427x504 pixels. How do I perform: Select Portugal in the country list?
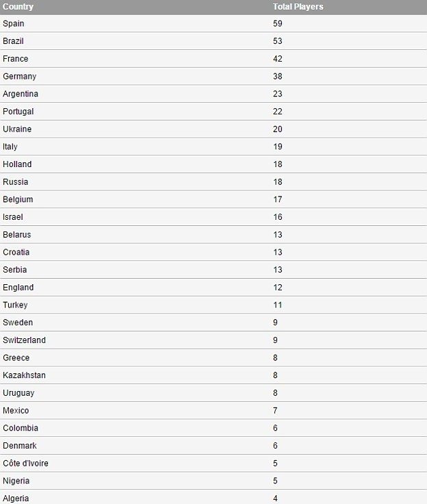pyautogui.click(x=18, y=112)
